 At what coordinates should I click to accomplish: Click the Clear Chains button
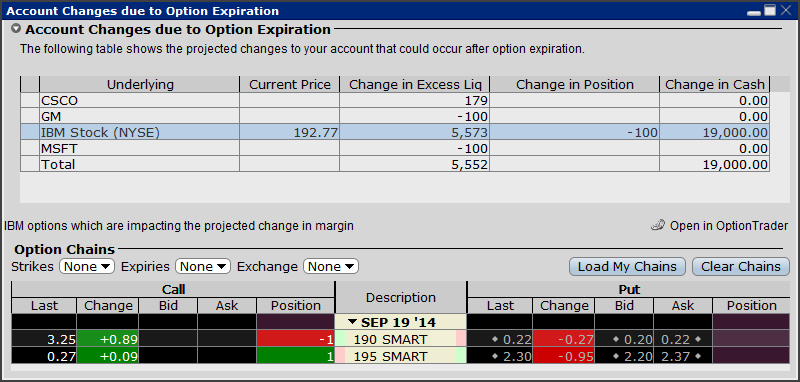pyautogui.click(x=741, y=266)
